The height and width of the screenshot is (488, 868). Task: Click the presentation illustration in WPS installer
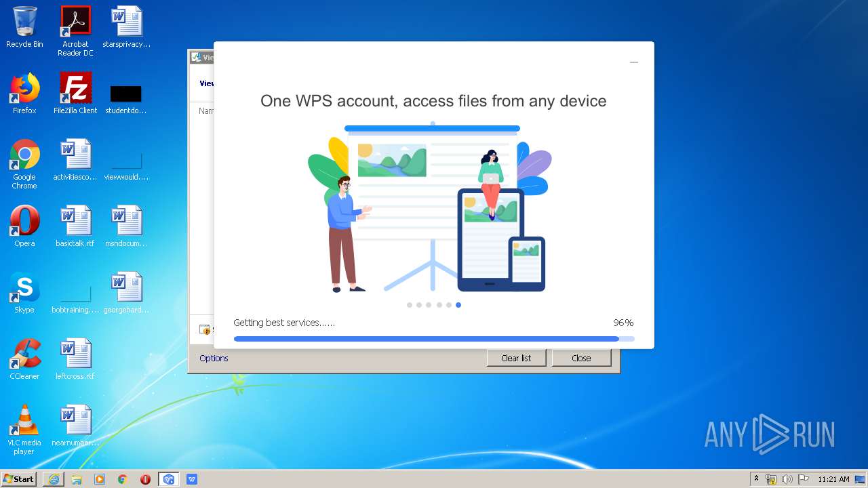[x=430, y=207]
